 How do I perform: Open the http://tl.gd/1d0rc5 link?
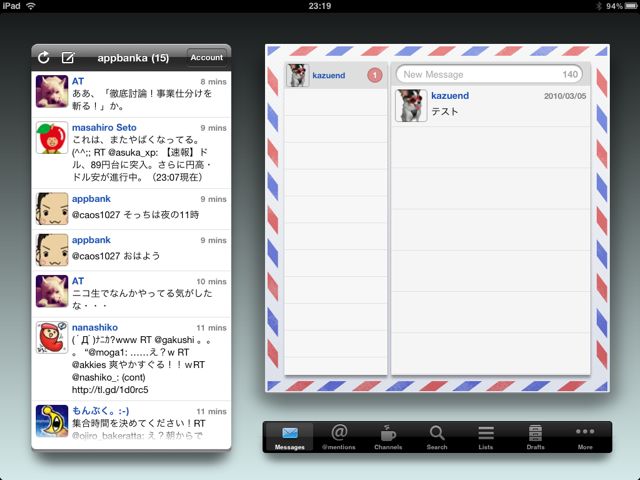pyautogui.click(x=110, y=390)
